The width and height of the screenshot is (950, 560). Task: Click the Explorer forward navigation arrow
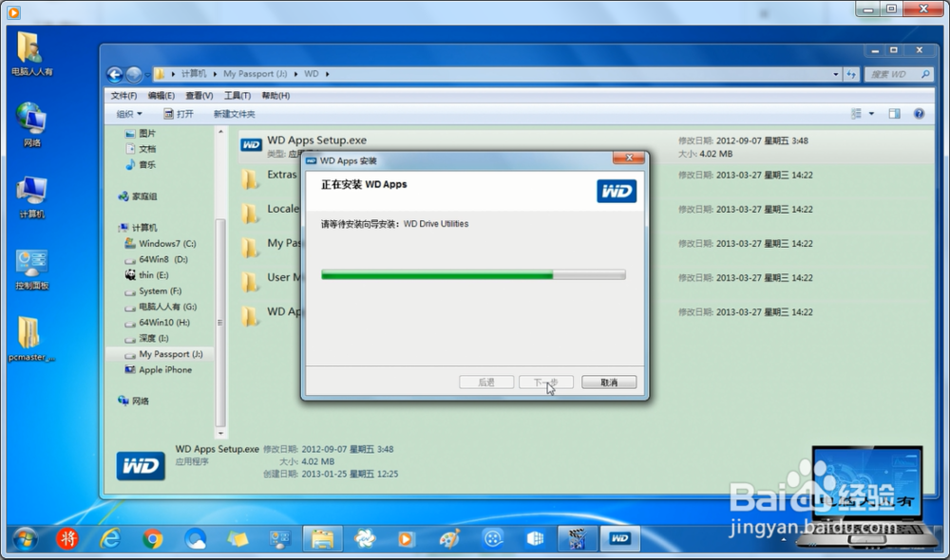pos(134,74)
